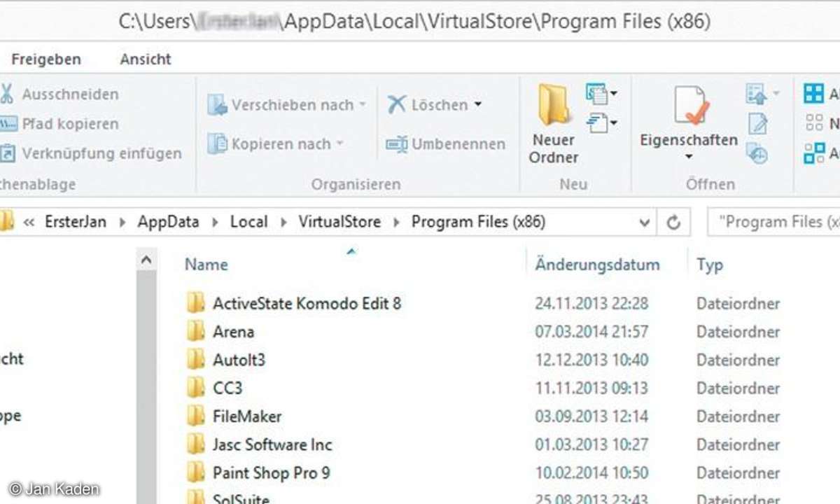Click the history clock icon in Öffnen group
This screenshot has height=504, width=840.
click(x=757, y=154)
